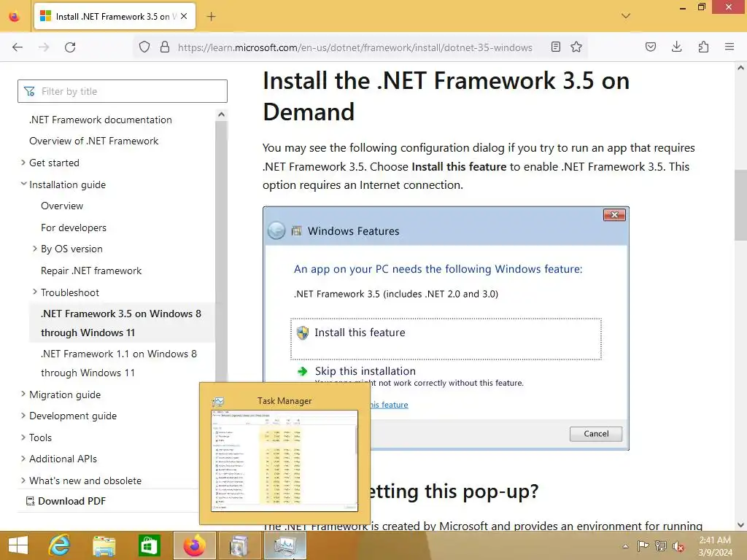Open the installer package taskbar button
The height and width of the screenshot is (560, 747).
pyautogui.click(x=239, y=545)
